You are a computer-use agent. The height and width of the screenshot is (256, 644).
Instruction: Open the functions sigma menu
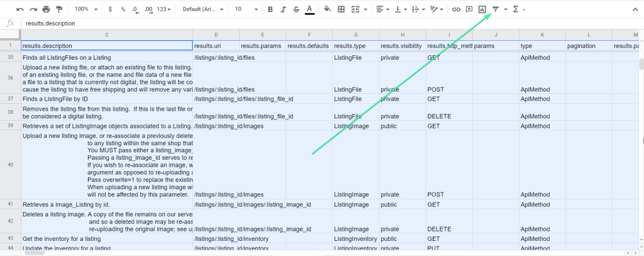519,9
